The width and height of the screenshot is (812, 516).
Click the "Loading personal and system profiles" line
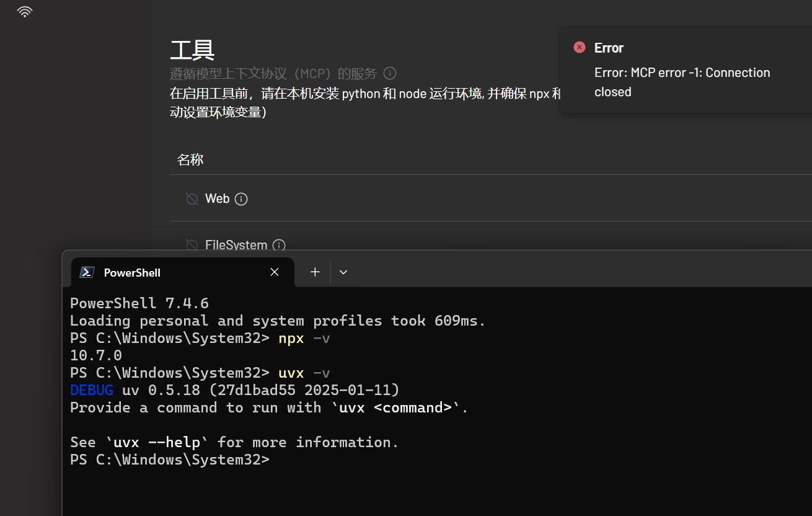coord(278,321)
